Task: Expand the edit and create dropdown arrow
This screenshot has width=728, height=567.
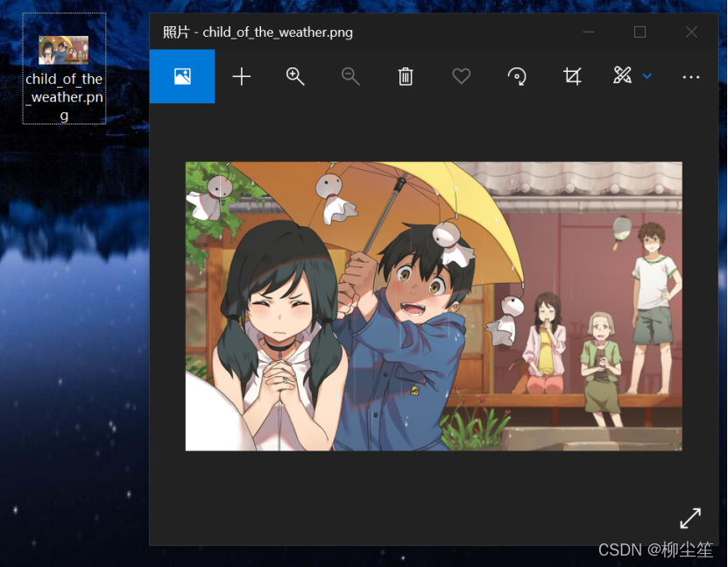Action: click(647, 76)
